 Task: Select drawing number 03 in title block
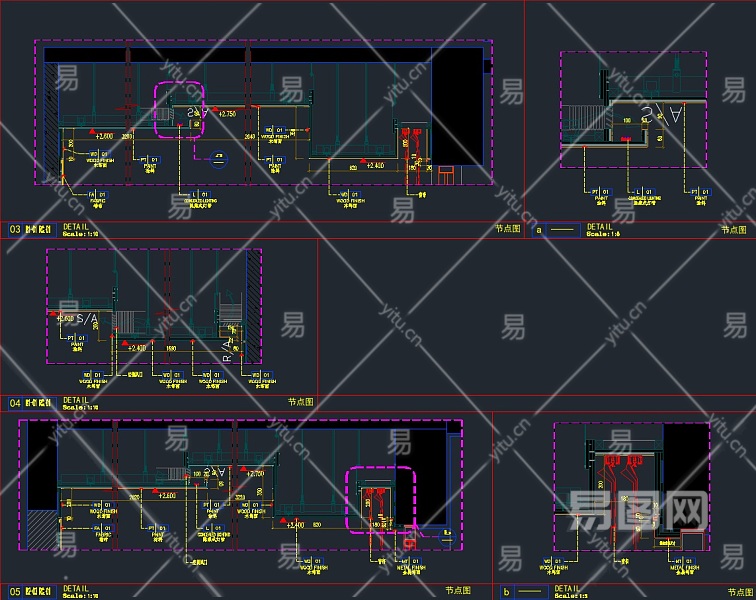click(x=15, y=230)
